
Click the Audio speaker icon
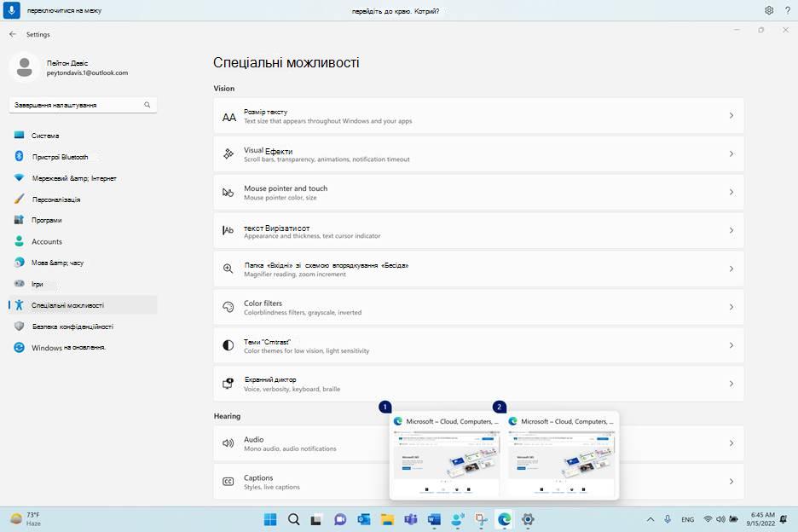tap(228, 443)
